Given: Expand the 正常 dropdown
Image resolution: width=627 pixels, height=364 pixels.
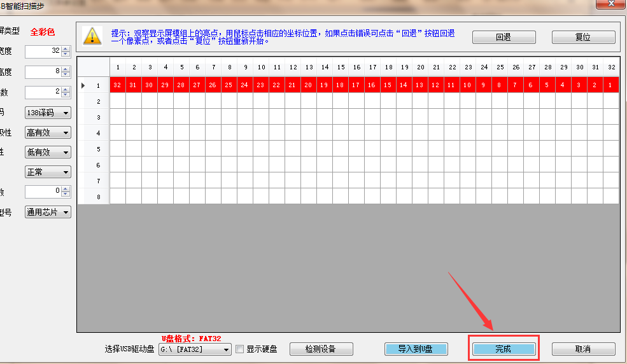Looking at the screenshot, I should [48, 172].
